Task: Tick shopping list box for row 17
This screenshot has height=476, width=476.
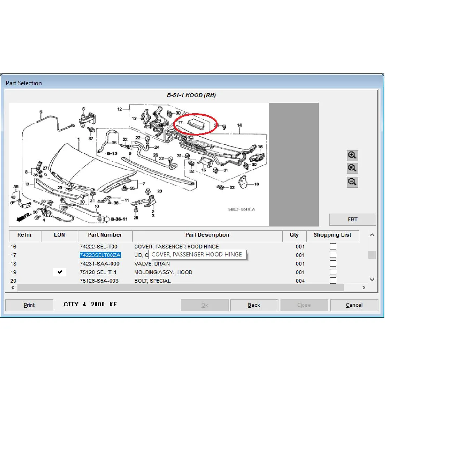Action: tap(333, 255)
